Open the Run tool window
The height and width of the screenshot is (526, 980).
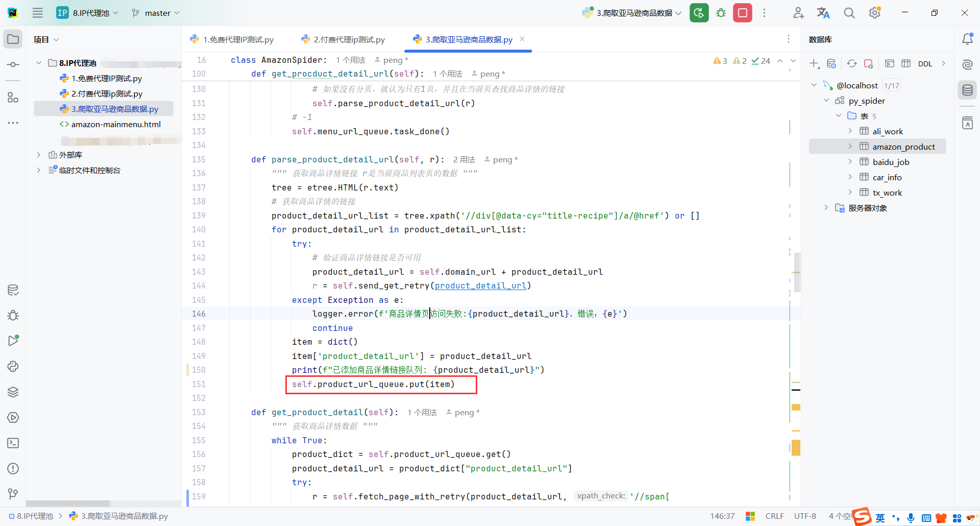[13, 341]
